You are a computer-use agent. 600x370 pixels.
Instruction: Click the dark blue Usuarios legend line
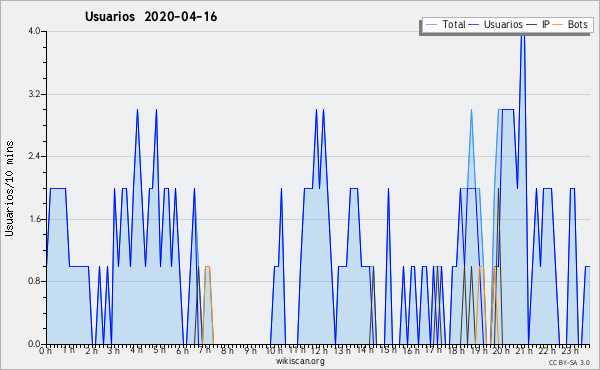(474, 25)
